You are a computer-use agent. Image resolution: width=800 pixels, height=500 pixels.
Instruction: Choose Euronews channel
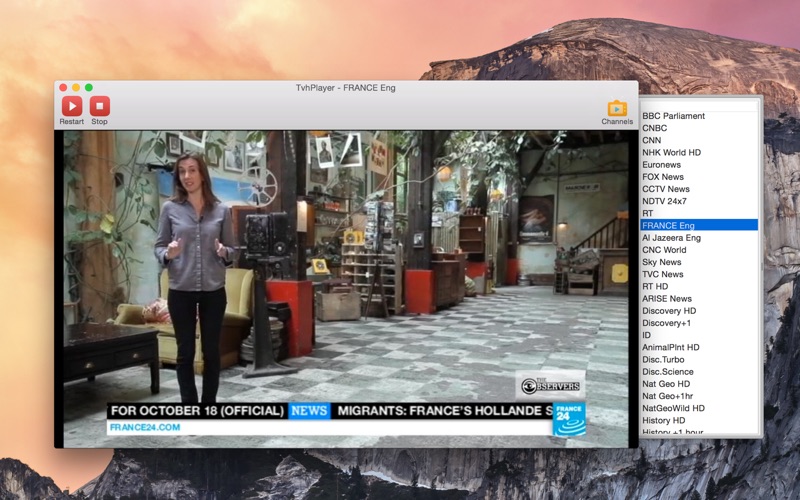(699, 165)
